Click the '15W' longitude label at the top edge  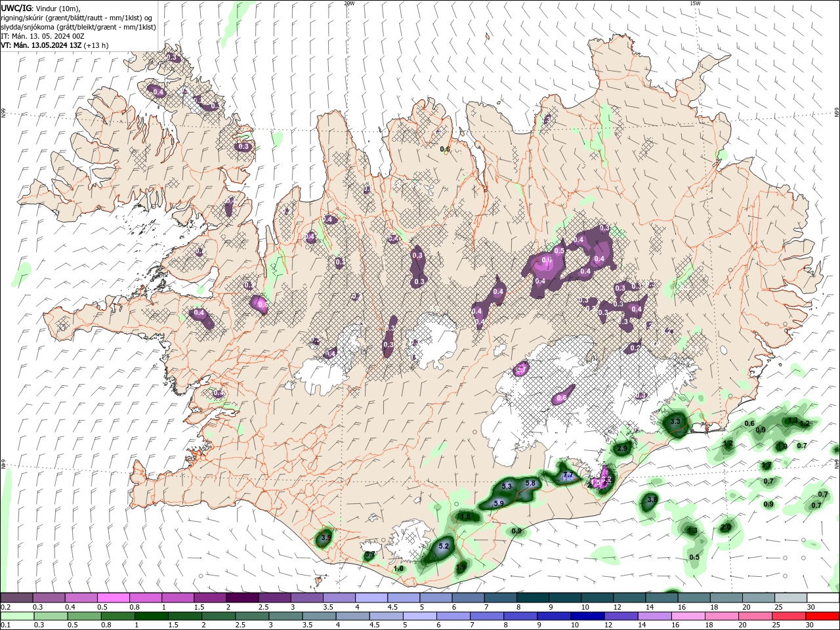pos(695,3)
